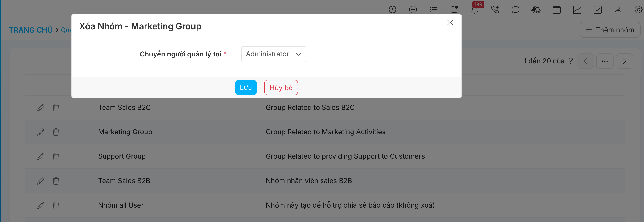644x222 pixels.
Task: Open the page jump ellipsis button
Action: pos(604,61)
